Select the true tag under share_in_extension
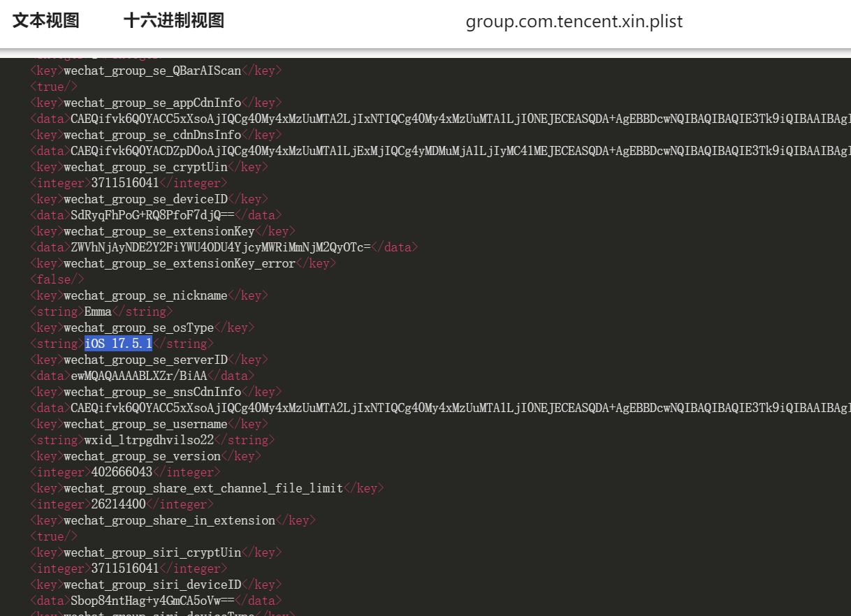 coord(53,536)
